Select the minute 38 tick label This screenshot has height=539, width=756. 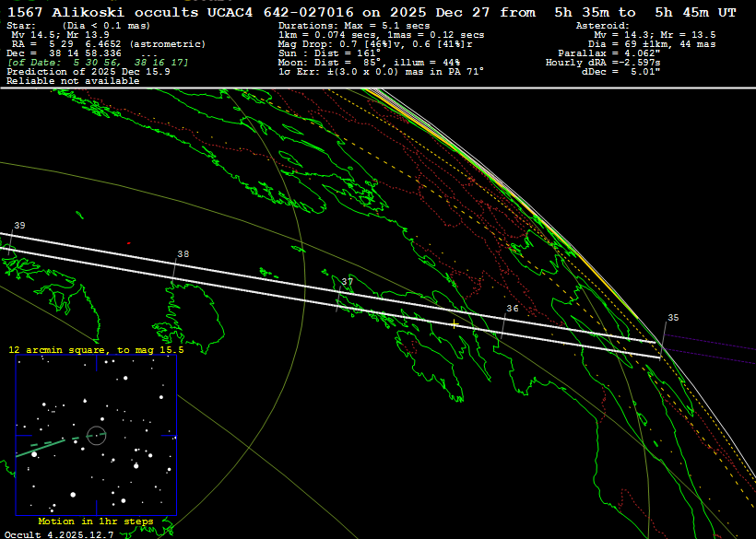click(x=183, y=254)
